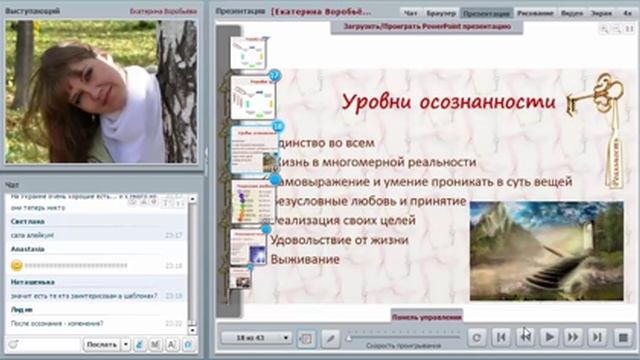Click the reload presentation icon

point(476,338)
